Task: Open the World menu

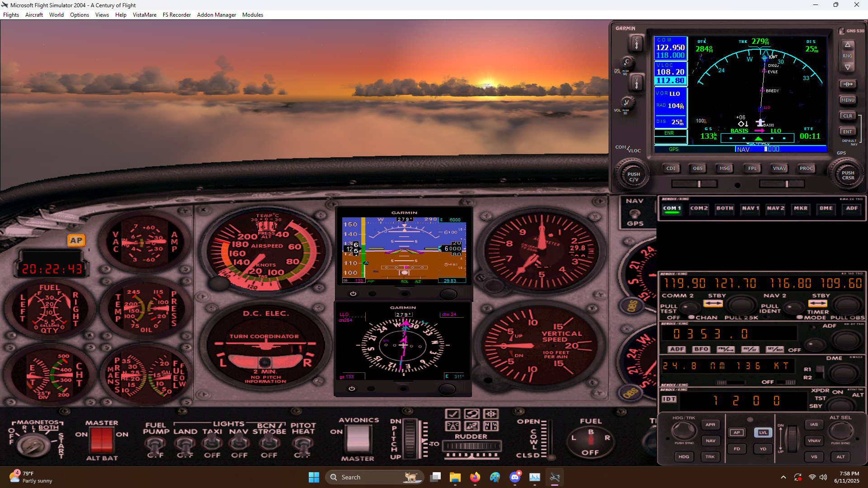Action: (57, 15)
